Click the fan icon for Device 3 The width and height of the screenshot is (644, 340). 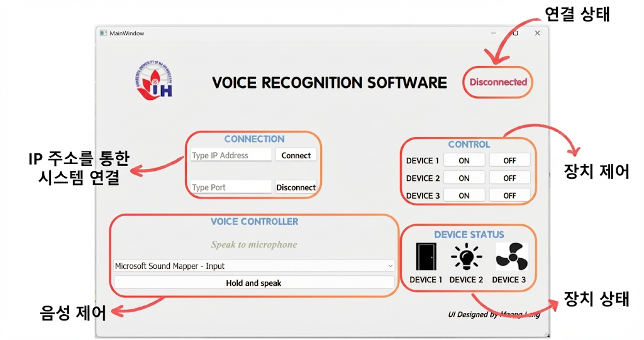(x=511, y=256)
